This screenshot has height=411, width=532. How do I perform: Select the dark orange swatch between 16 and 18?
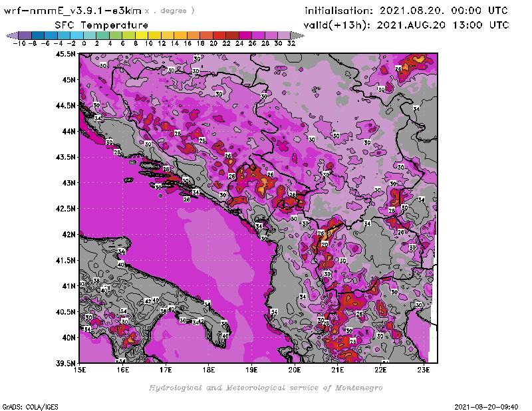193,35
